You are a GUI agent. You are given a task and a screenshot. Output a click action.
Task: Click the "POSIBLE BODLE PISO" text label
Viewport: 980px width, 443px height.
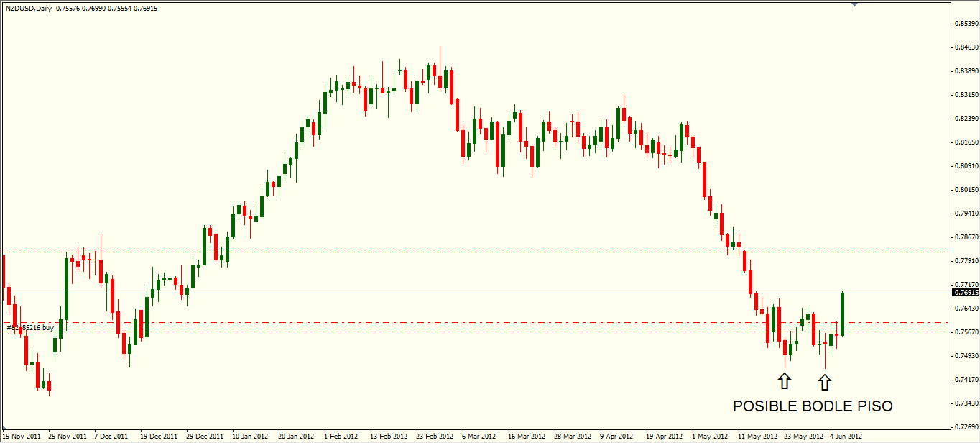[813, 406]
